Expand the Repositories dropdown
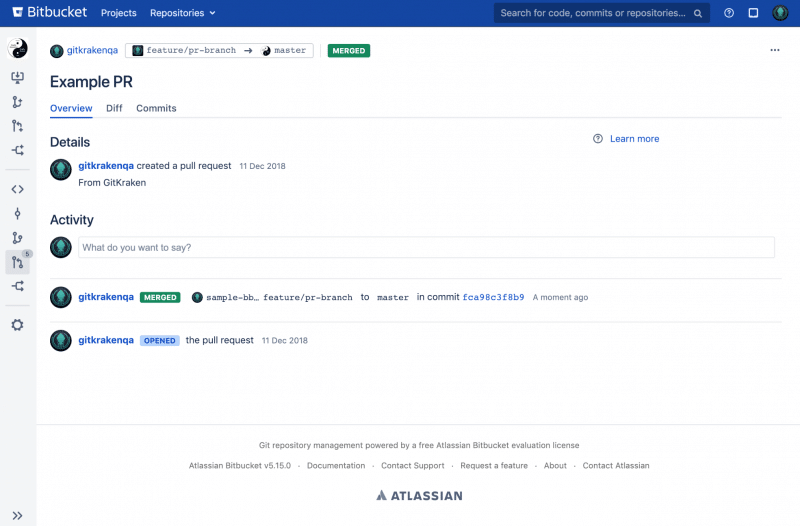The height and width of the screenshot is (526, 800). point(182,13)
